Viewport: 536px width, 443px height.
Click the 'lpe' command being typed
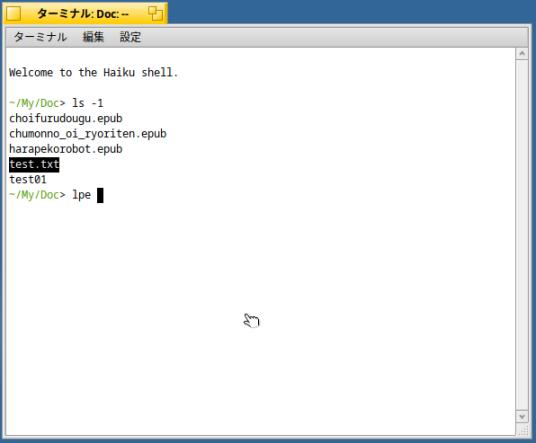81,195
